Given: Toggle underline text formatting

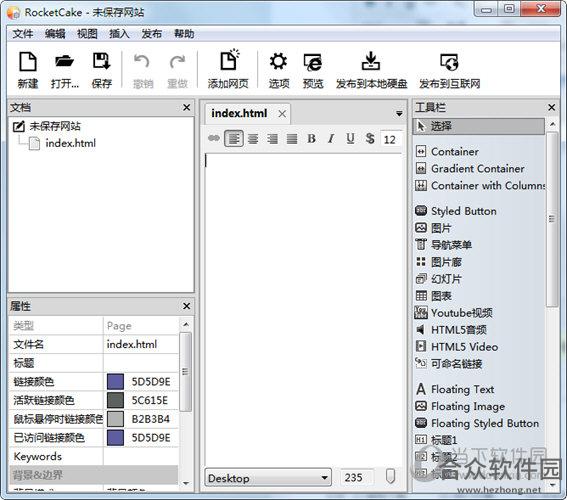Looking at the screenshot, I should (350, 138).
